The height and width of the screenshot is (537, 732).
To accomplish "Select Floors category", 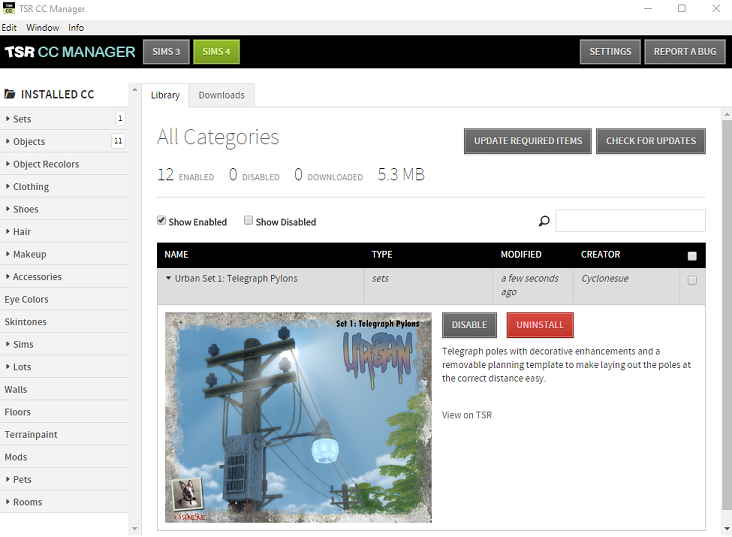I will coord(64,411).
